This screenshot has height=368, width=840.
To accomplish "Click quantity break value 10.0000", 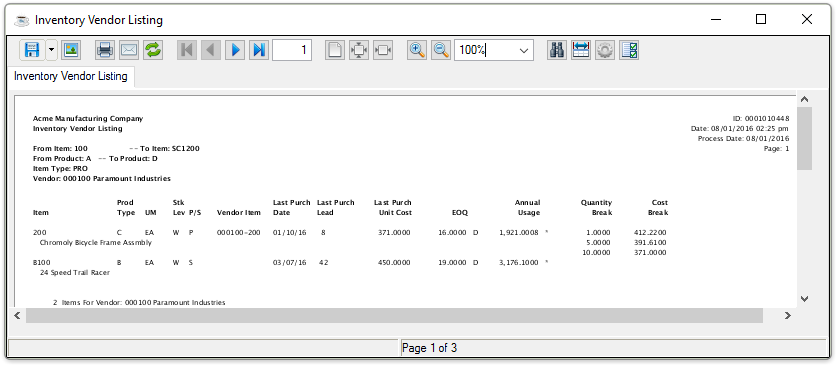I will click(596, 252).
